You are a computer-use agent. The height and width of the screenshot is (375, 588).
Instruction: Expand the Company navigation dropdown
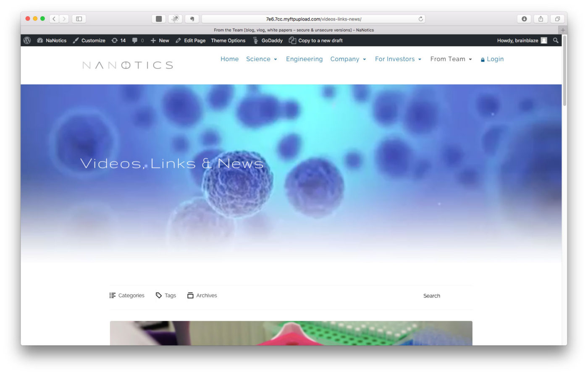point(348,59)
